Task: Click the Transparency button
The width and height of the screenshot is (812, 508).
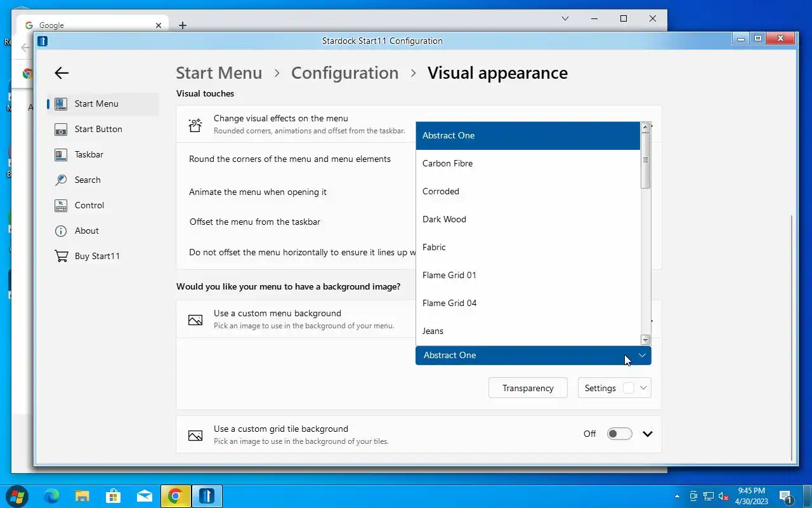Action: 528,388
